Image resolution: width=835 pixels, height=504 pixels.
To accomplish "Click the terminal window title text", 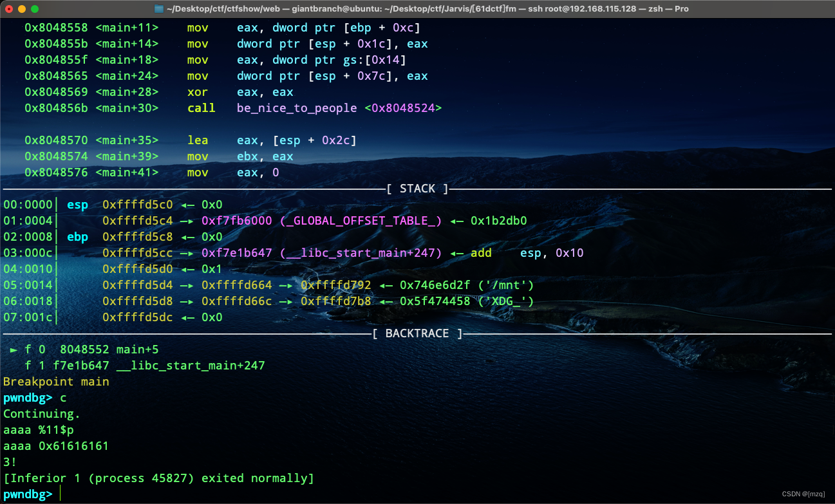I will pyautogui.click(x=427, y=9).
